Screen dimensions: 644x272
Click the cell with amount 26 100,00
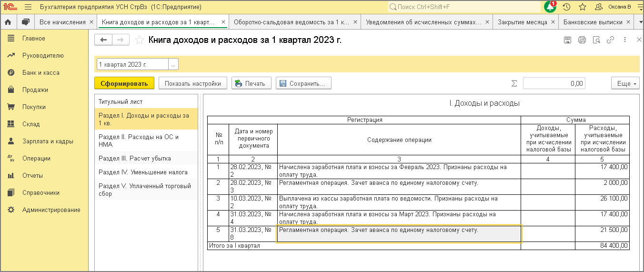point(602,202)
